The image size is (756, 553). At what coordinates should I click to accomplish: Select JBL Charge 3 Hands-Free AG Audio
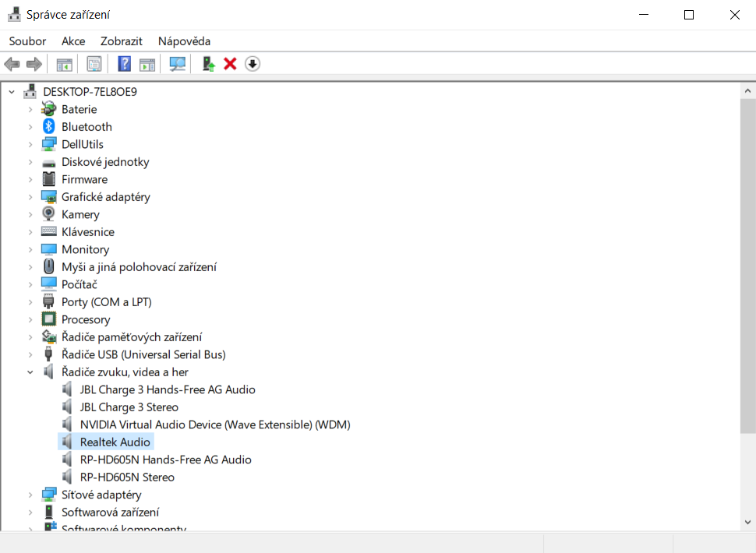tap(168, 389)
